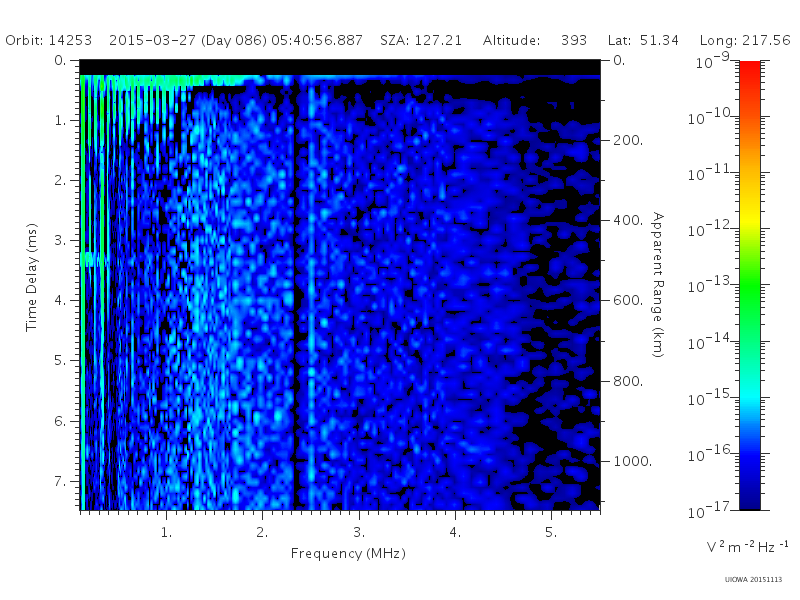Click the Time Delay (ms) axis label
The height and width of the screenshot is (600, 800).
click(x=32, y=277)
